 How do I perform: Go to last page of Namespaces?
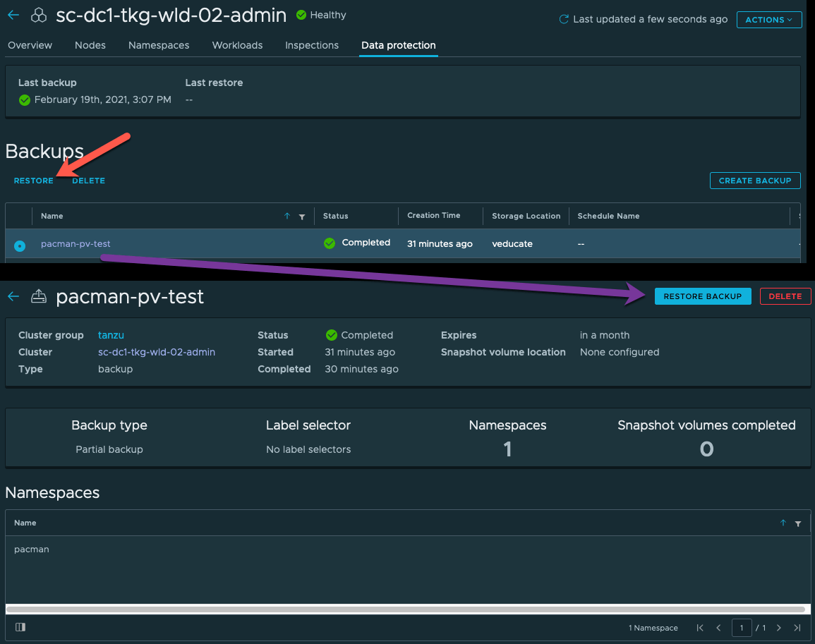[797, 628]
